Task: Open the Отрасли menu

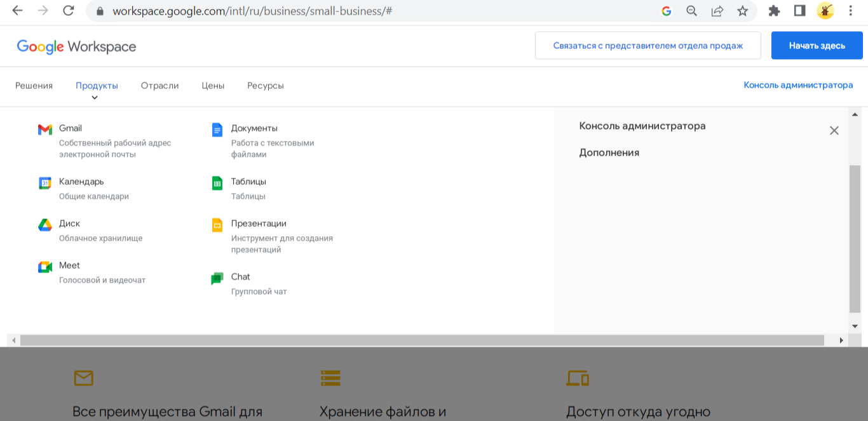Action: (159, 86)
